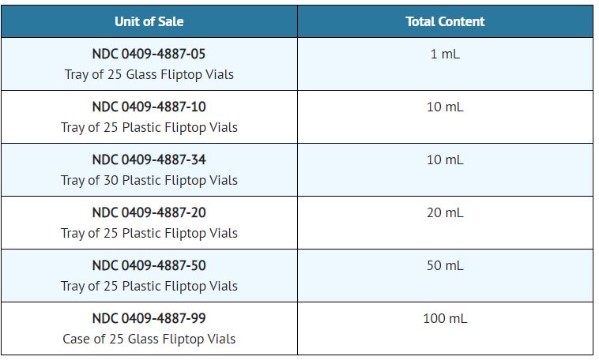Screen dimensions: 599x364
Task: Click "Tray of 25 Glass Fliptop Vials" text
Action: 149,75
